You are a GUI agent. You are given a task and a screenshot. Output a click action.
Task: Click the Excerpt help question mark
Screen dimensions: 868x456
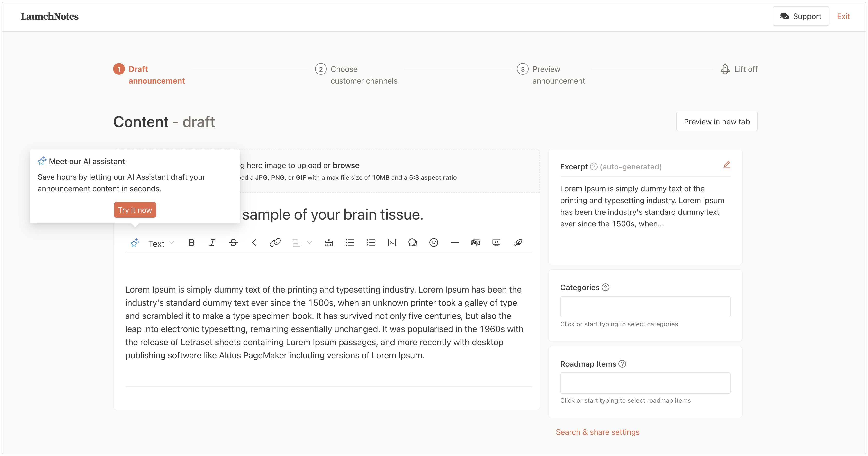pyautogui.click(x=594, y=167)
